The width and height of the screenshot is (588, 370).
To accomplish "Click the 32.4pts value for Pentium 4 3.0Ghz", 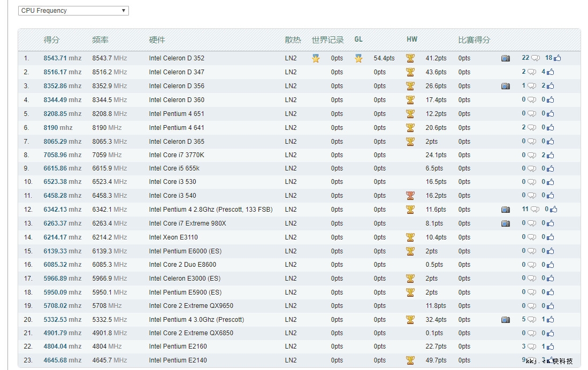I will coord(436,319).
